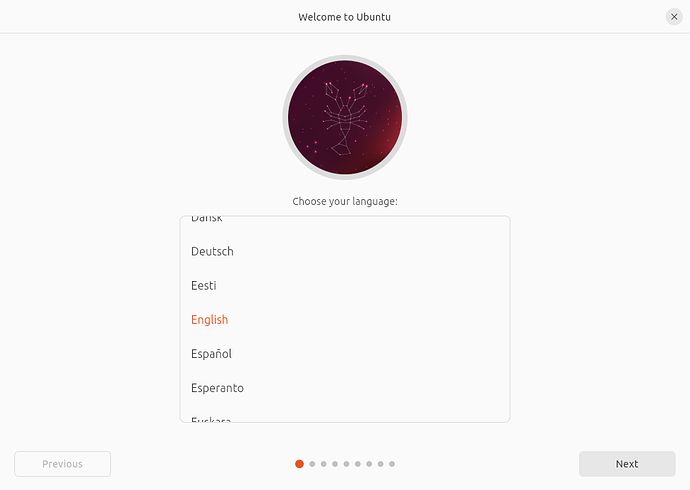Select Deutsch from the language list

click(x=345, y=251)
